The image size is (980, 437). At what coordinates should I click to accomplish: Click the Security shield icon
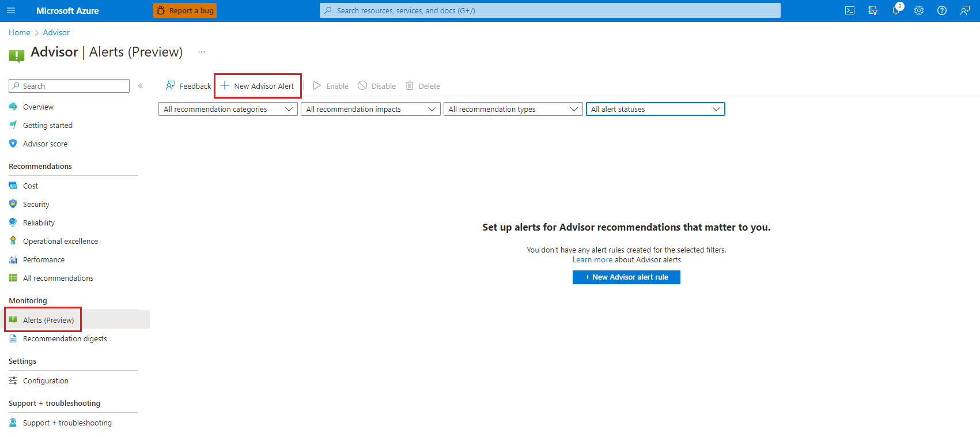click(x=13, y=204)
